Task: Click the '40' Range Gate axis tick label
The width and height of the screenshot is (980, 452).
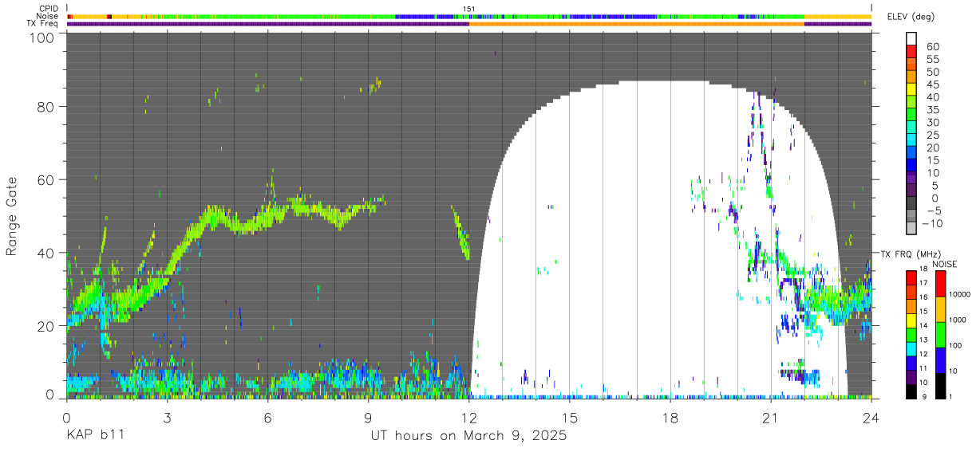Action: tap(47, 254)
